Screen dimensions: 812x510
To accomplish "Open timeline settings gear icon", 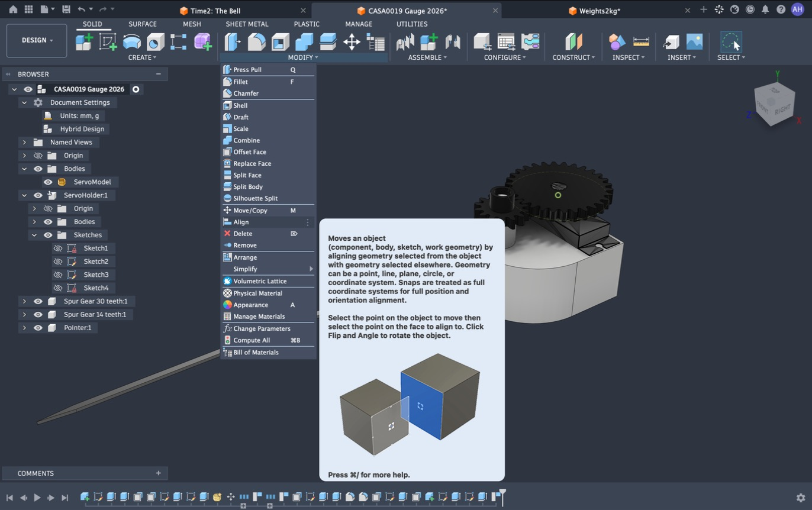I will (x=801, y=498).
